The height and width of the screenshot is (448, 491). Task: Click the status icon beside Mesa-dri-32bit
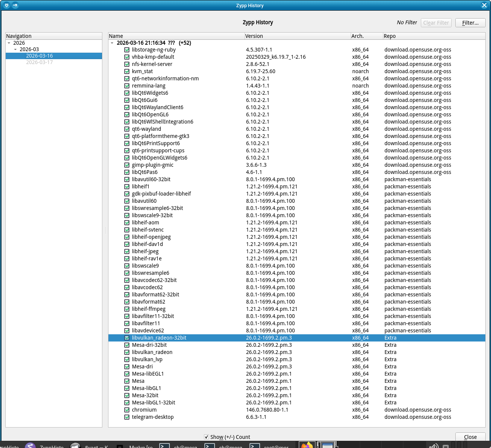[x=127, y=345]
